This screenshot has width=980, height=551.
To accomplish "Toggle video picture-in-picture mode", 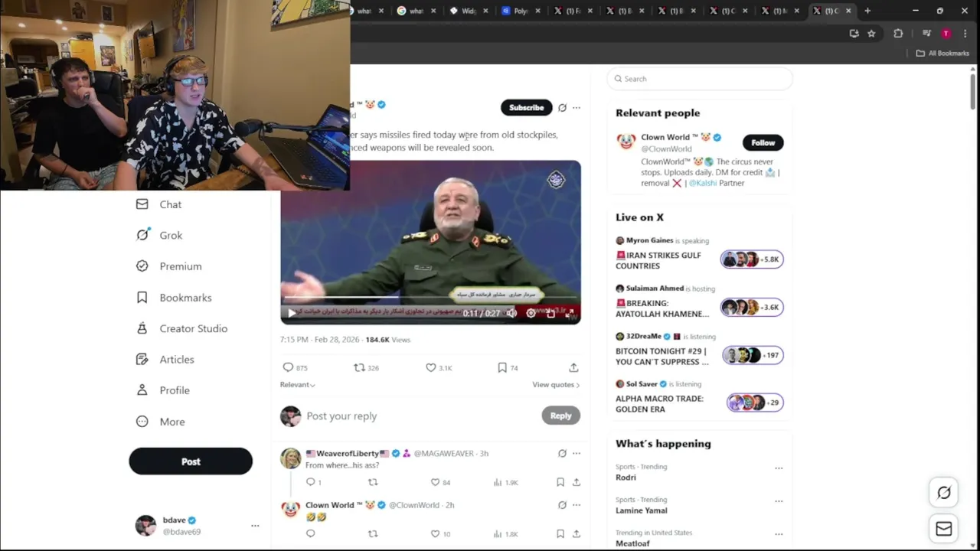I will click(550, 313).
